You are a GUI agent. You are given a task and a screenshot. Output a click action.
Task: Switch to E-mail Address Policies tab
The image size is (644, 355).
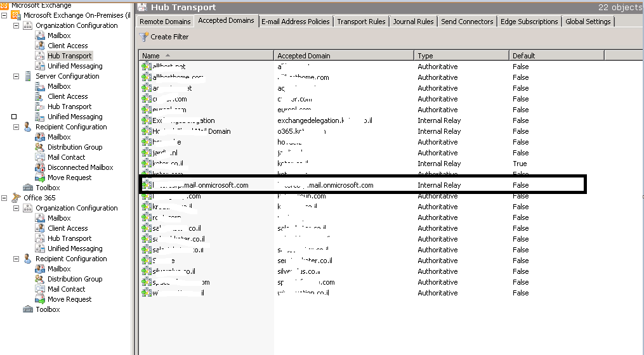[x=295, y=22]
